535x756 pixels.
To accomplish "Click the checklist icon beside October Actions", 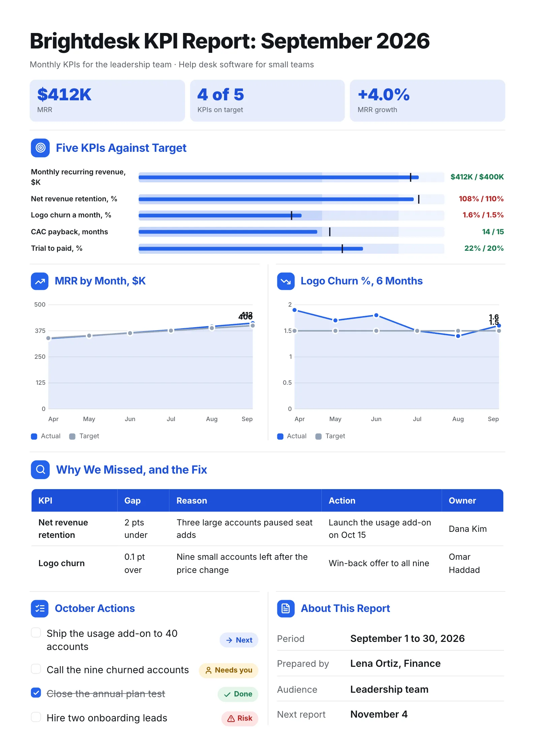I will [x=40, y=609].
